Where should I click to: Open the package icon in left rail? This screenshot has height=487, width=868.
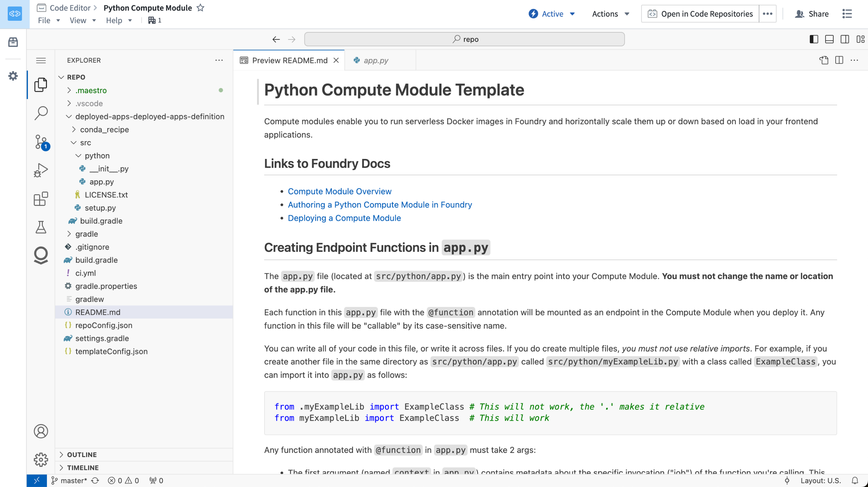[x=13, y=42]
